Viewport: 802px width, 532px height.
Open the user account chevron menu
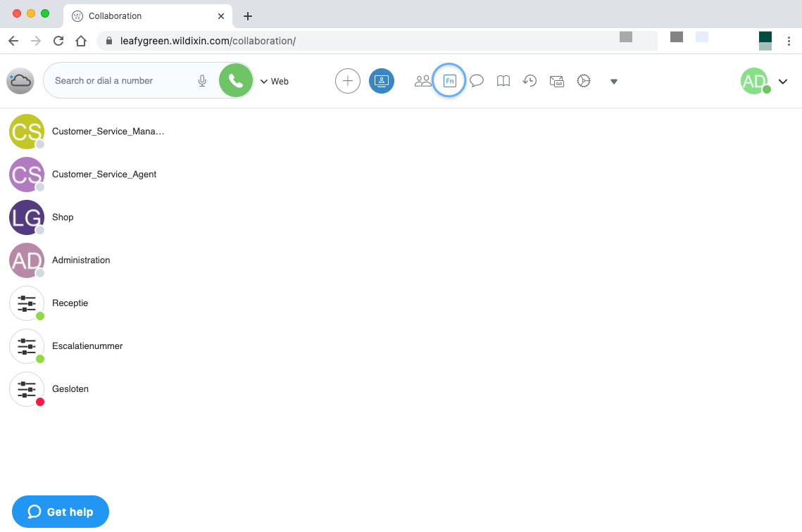click(x=782, y=82)
